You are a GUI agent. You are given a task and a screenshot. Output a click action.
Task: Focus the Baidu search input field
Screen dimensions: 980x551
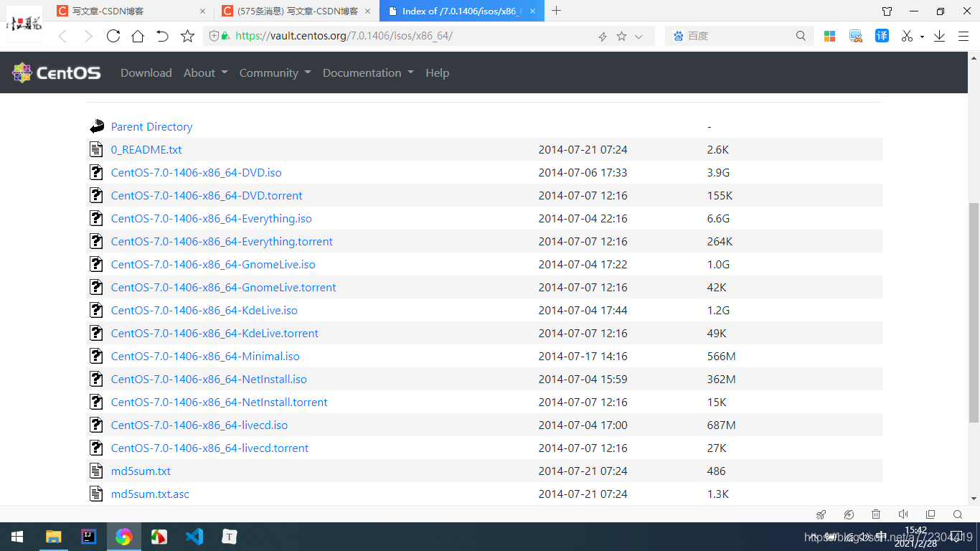pos(739,36)
